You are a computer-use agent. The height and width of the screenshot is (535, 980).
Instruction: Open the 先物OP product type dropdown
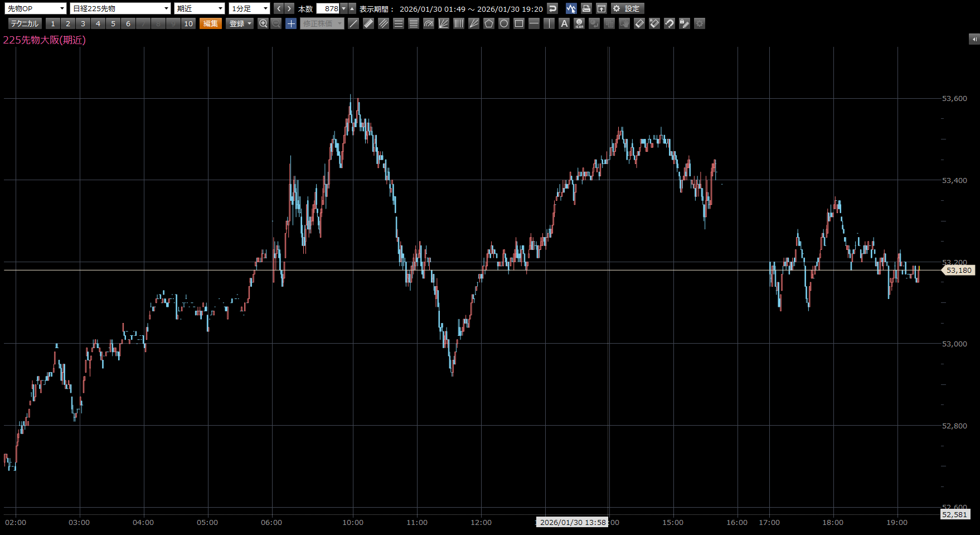(x=36, y=8)
